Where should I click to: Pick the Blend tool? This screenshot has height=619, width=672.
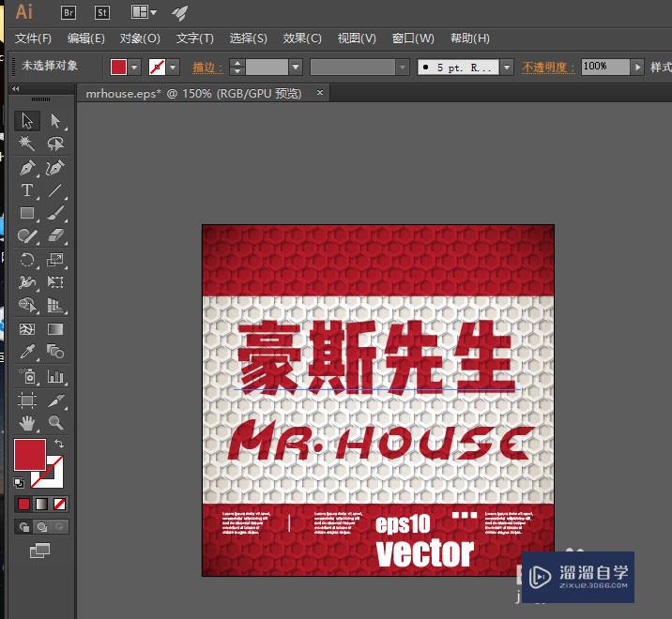(x=55, y=352)
